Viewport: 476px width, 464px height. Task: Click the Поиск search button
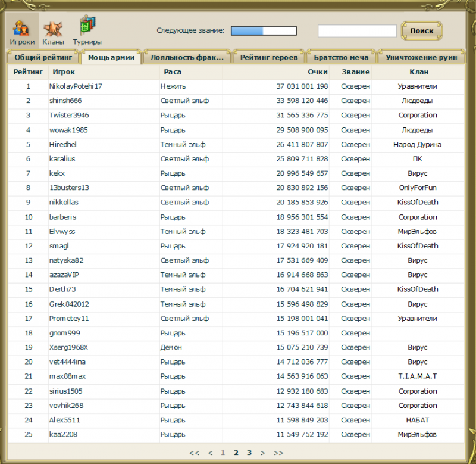422,31
